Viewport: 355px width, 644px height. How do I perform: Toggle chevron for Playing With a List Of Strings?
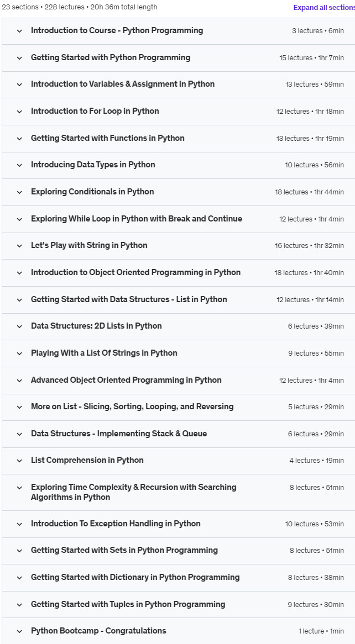coord(19,353)
